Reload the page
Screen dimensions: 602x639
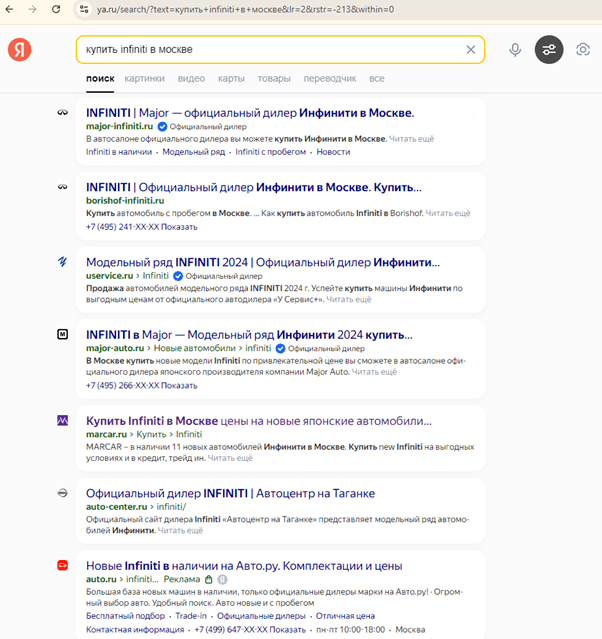click(55, 9)
